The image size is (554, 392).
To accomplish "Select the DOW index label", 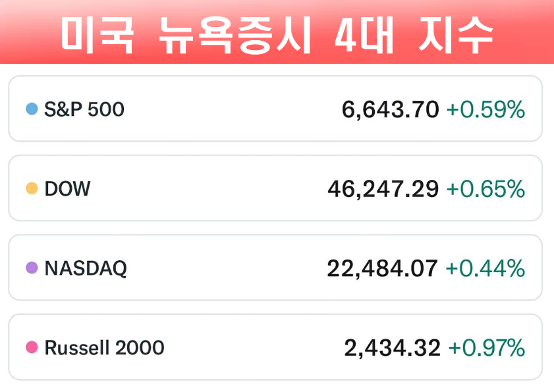I will pyautogui.click(x=67, y=189).
